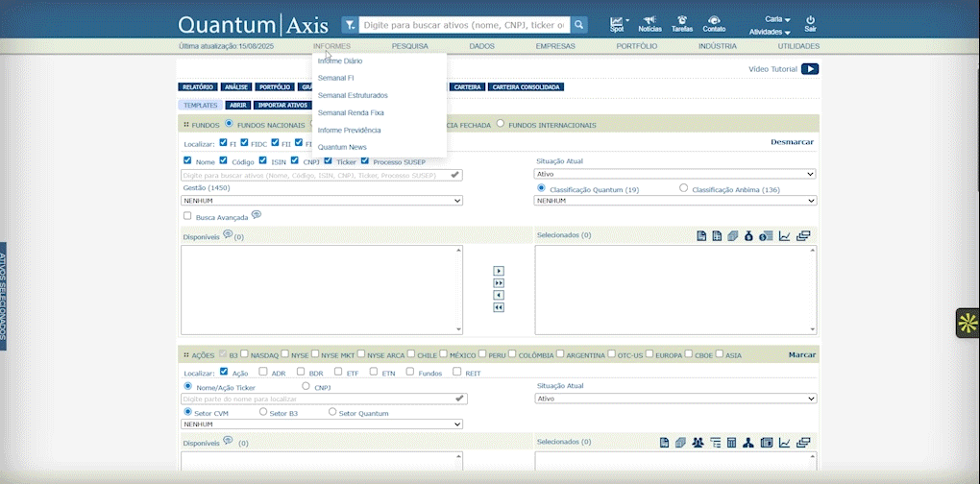This screenshot has width=980, height=484.
Task: Open Quantum News menu entry
Action: pyautogui.click(x=342, y=147)
